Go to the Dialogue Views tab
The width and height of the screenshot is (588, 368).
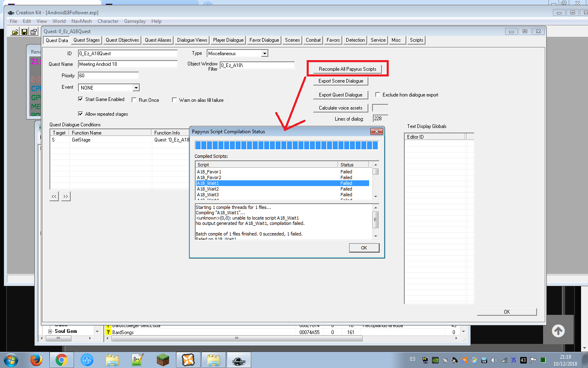pyautogui.click(x=192, y=40)
